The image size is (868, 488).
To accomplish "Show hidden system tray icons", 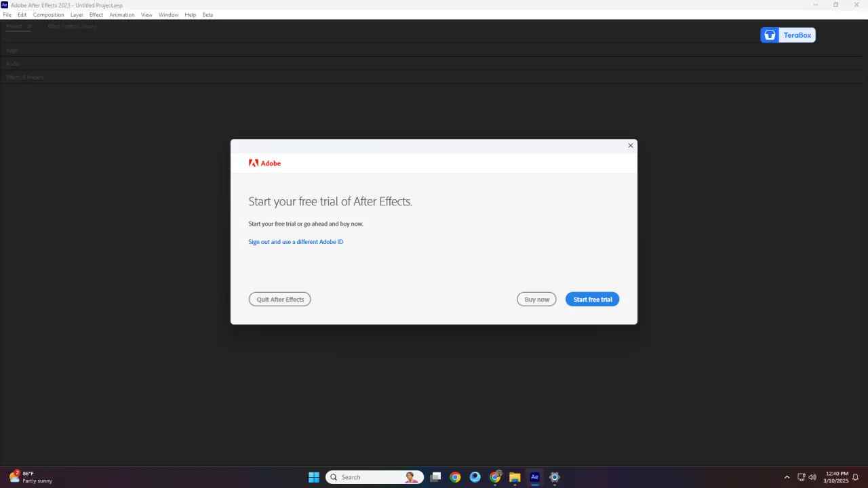I will pyautogui.click(x=787, y=477).
